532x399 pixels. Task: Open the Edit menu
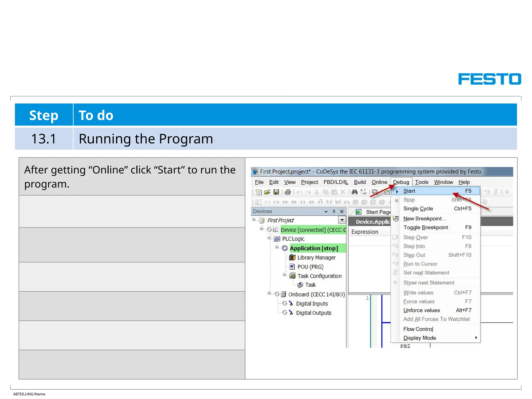click(274, 182)
